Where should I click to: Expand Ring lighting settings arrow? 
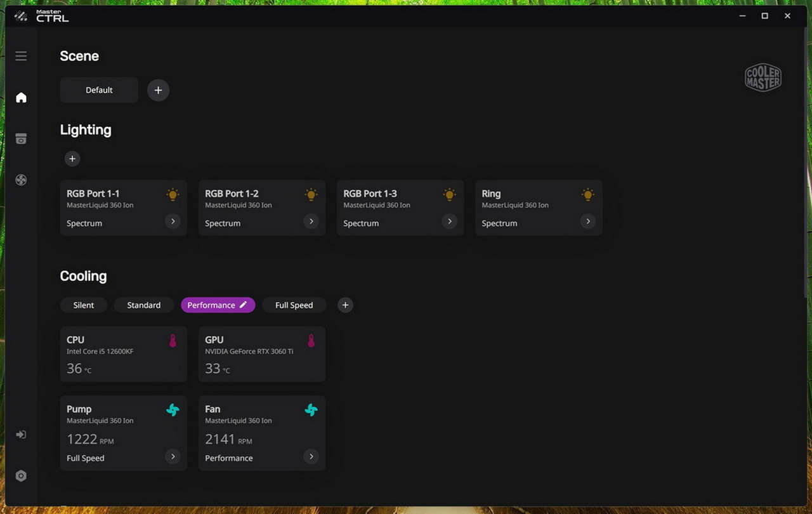[x=587, y=221]
